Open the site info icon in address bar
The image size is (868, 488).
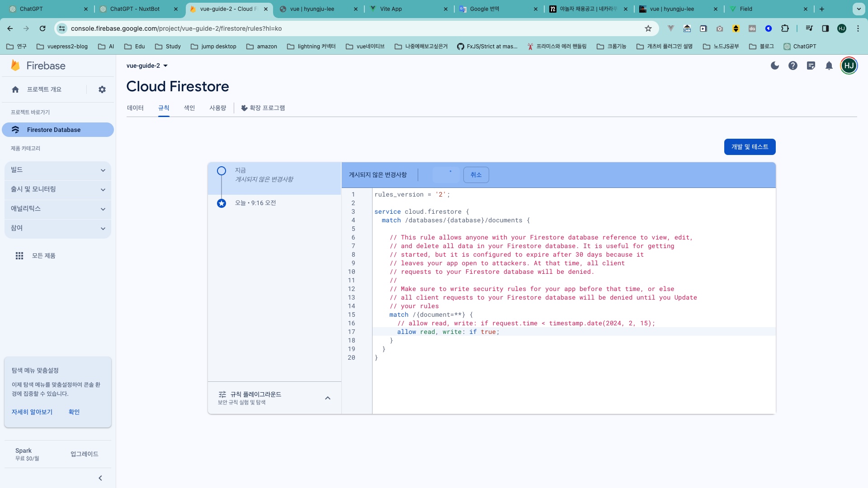pyautogui.click(x=62, y=28)
